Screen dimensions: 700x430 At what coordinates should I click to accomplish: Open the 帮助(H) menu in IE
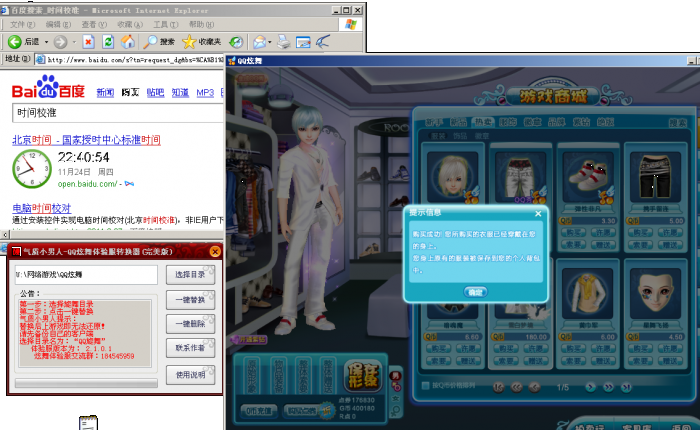pyautogui.click(x=201, y=25)
